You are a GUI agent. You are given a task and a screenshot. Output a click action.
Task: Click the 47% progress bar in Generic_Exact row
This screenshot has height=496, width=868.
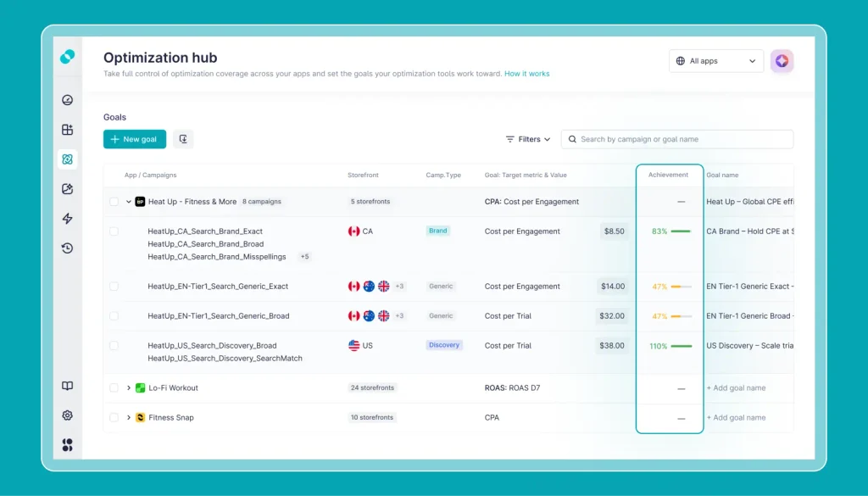click(x=682, y=287)
